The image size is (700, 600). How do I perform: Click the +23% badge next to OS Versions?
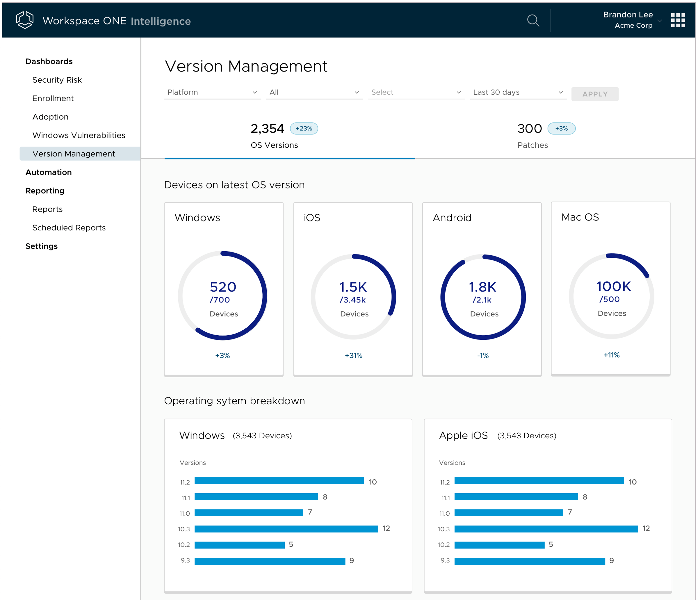point(303,128)
